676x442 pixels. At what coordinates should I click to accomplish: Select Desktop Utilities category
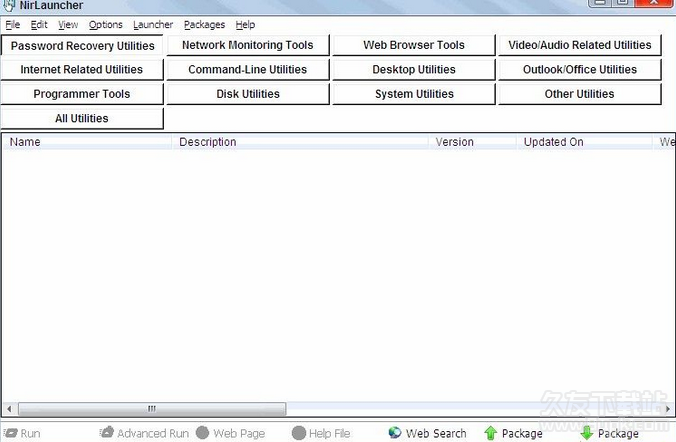click(414, 70)
